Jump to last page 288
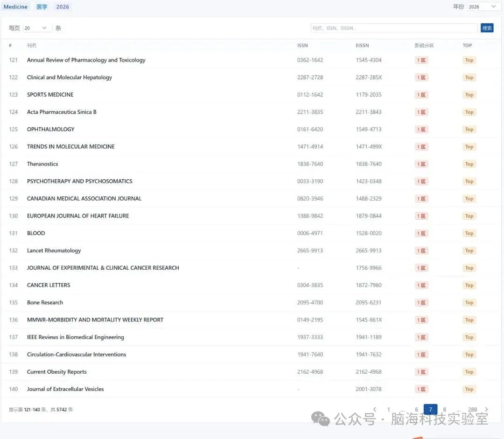This screenshot has width=504, height=439. coord(472,409)
